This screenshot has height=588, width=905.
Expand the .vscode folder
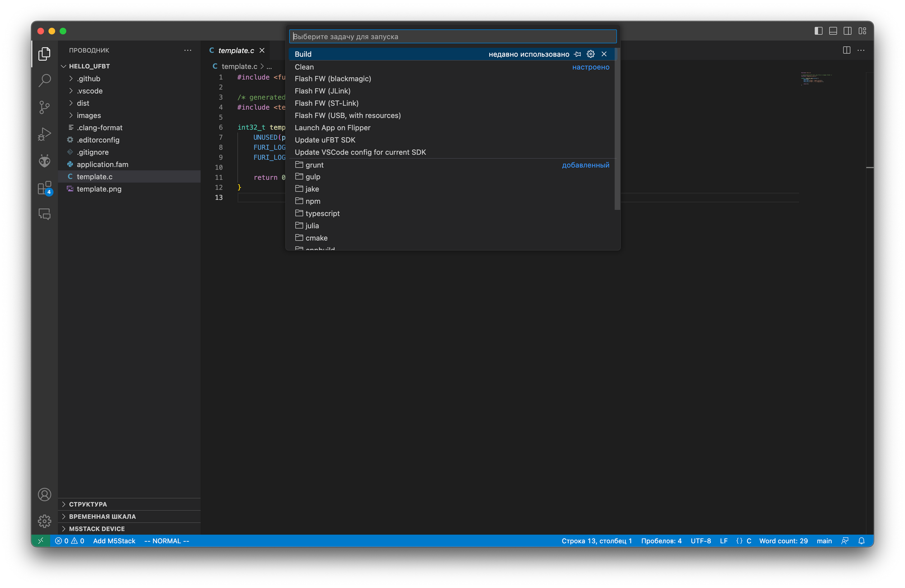tap(129, 91)
